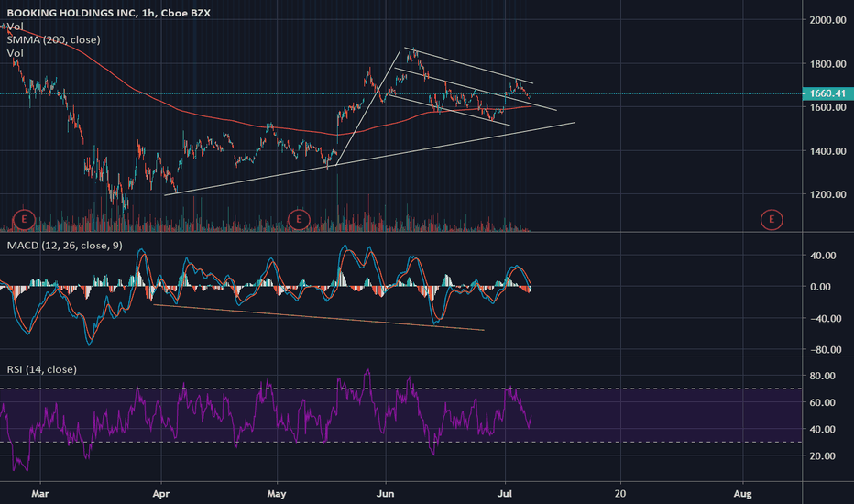The height and width of the screenshot is (504, 854).
Task: Click the earnings E marker near March
Action: [24, 220]
